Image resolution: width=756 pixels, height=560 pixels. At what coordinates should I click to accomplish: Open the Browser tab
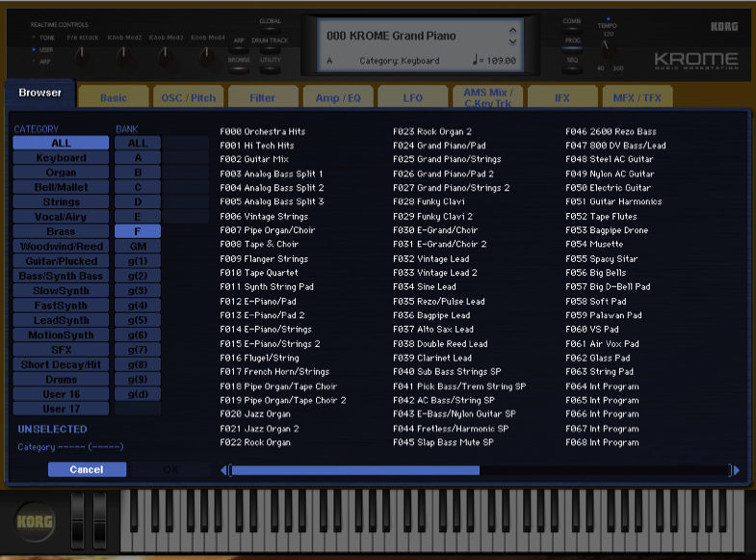click(40, 93)
